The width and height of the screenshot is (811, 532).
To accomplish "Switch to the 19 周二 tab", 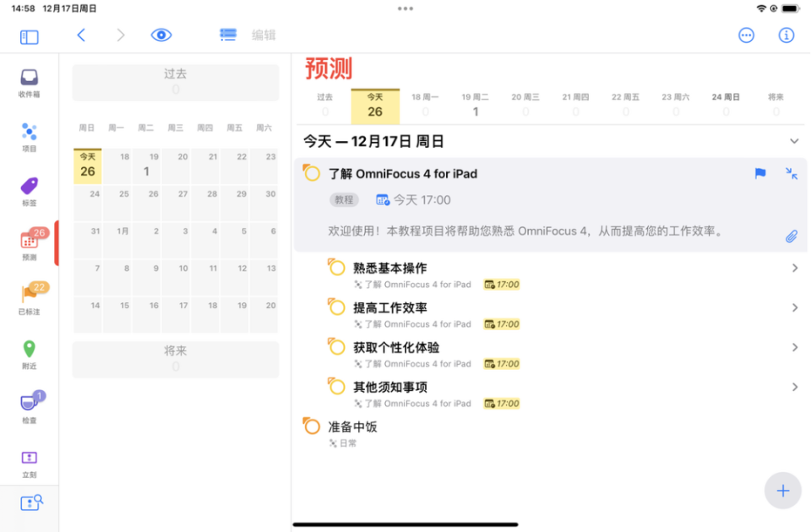I will pyautogui.click(x=476, y=105).
